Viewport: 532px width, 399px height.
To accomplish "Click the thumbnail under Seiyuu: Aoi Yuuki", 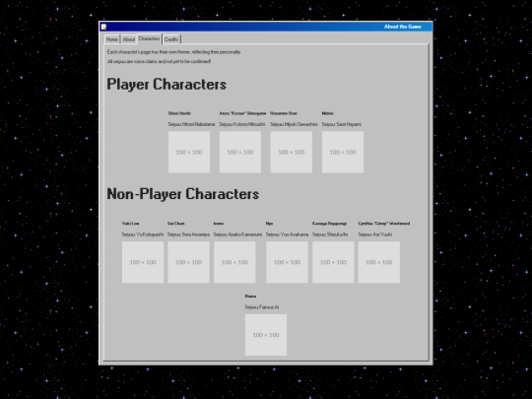I will point(379,262).
